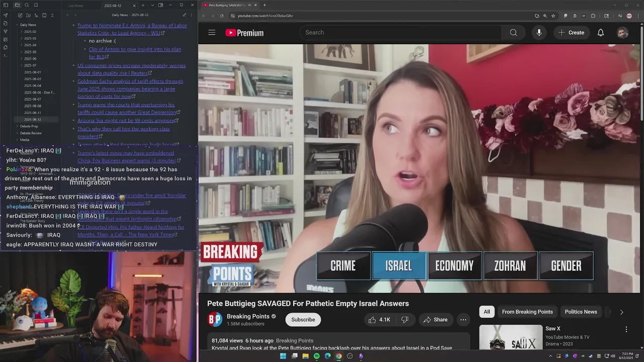Open YouTube account avatar
644x362 pixels.
tap(622, 33)
